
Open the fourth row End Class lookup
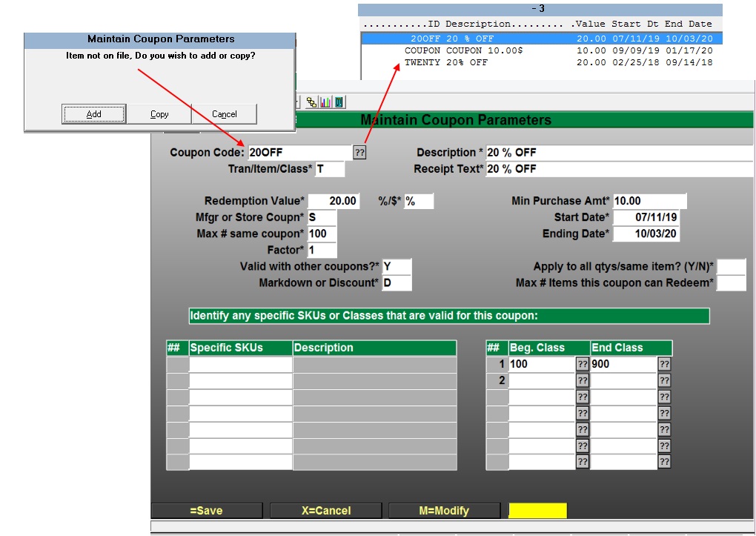[x=664, y=414]
